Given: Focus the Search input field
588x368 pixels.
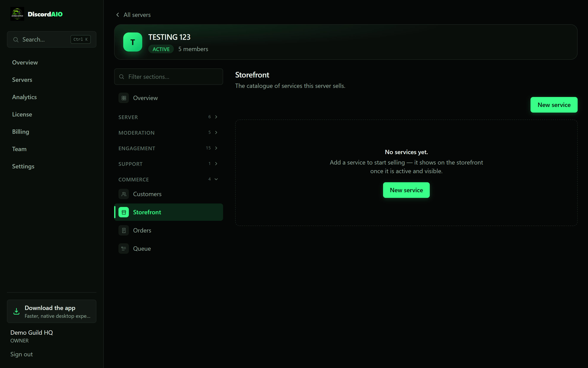Looking at the screenshot, I should (x=51, y=39).
